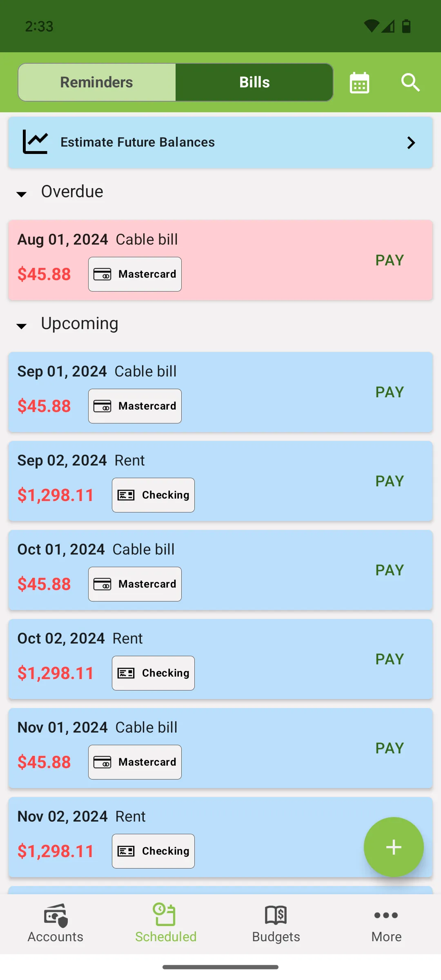Collapse the Upcoming section

(22, 326)
